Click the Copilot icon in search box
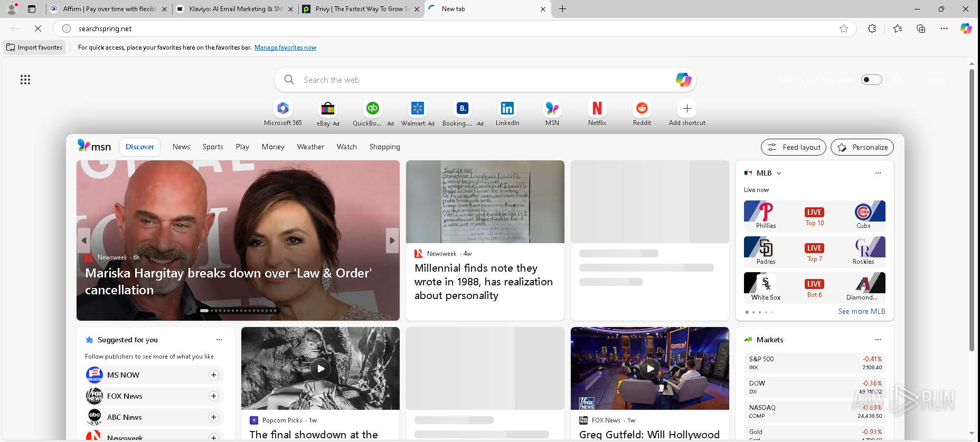The image size is (980, 442). [x=683, y=80]
